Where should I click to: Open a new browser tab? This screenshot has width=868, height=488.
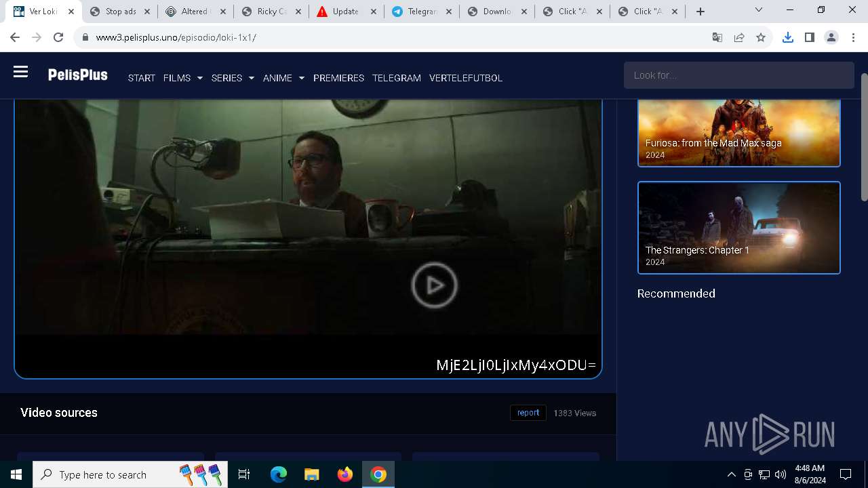pyautogui.click(x=701, y=12)
